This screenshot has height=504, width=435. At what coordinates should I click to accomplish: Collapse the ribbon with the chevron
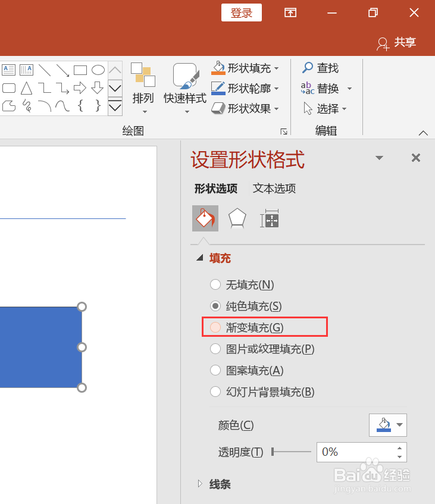(x=424, y=133)
